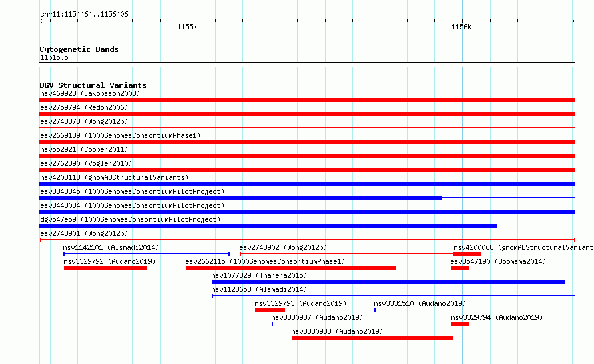Viewport: 594px width, 364px height.
Task: Select nsv1128653 (Alsmadi2014) label
Action: tap(259, 289)
